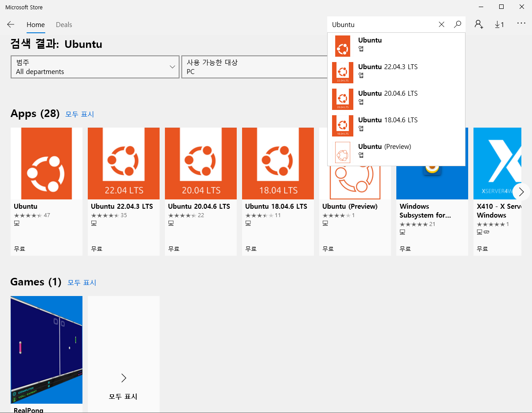The image size is (532, 413).
Task: Click Ubuntu 22.04.3 LTS rating 35
Action: coord(109,215)
